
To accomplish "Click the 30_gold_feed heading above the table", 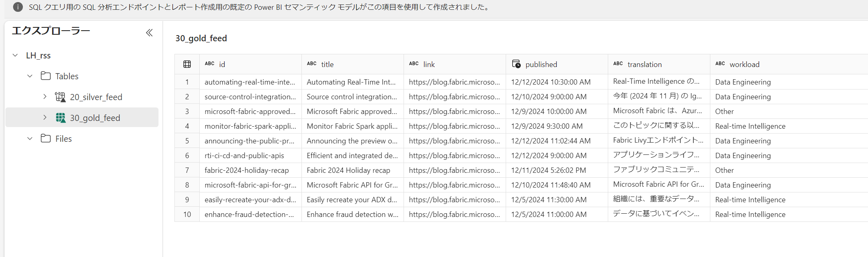I will (x=201, y=38).
